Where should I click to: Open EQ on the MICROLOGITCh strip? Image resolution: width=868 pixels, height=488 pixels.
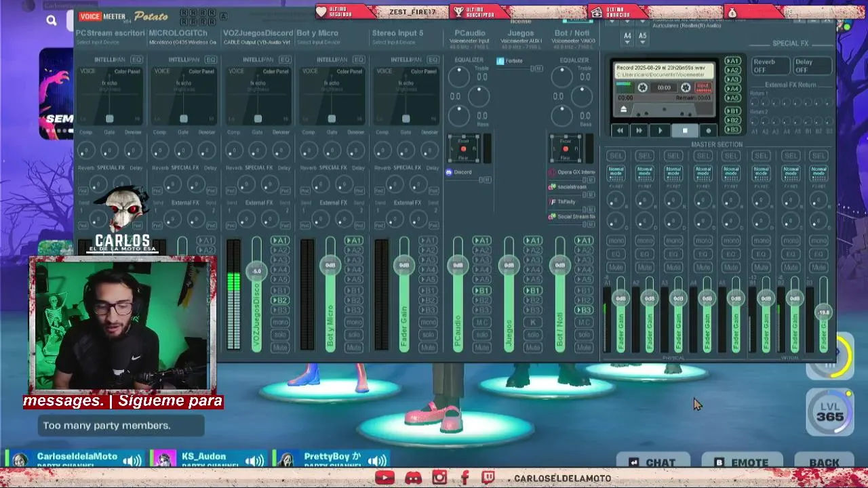(211, 60)
